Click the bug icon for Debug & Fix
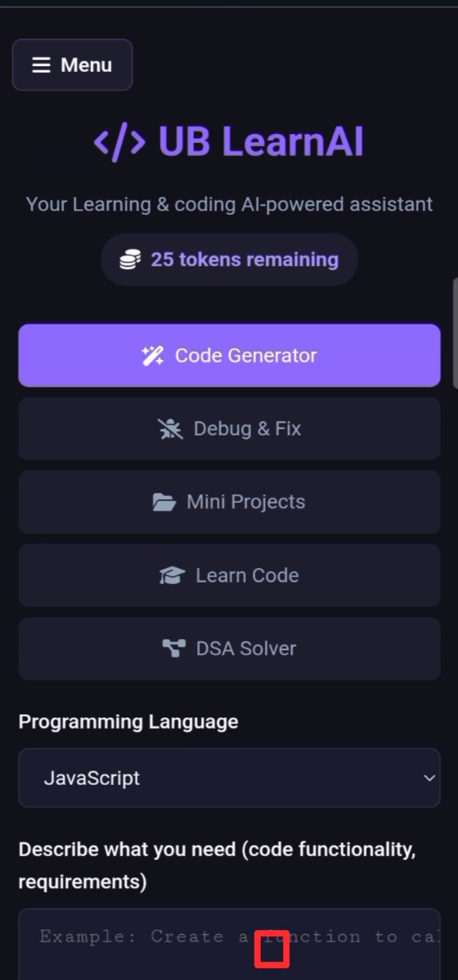 [170, 429]
